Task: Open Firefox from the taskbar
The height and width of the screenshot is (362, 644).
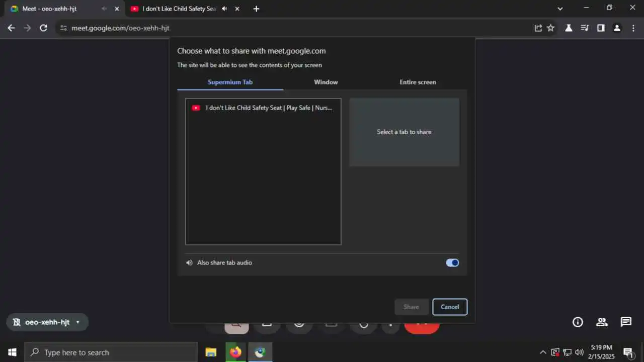Action: (235, 352)
